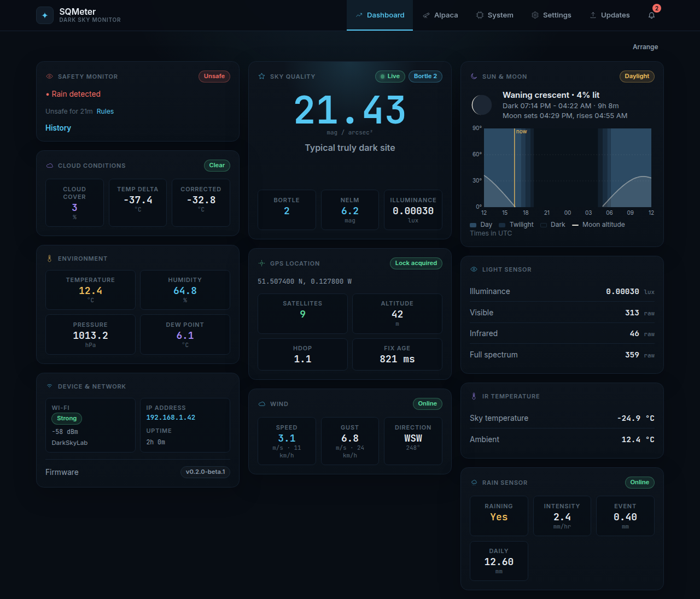Click the GPS Location crosshair icon

(261, 263)
